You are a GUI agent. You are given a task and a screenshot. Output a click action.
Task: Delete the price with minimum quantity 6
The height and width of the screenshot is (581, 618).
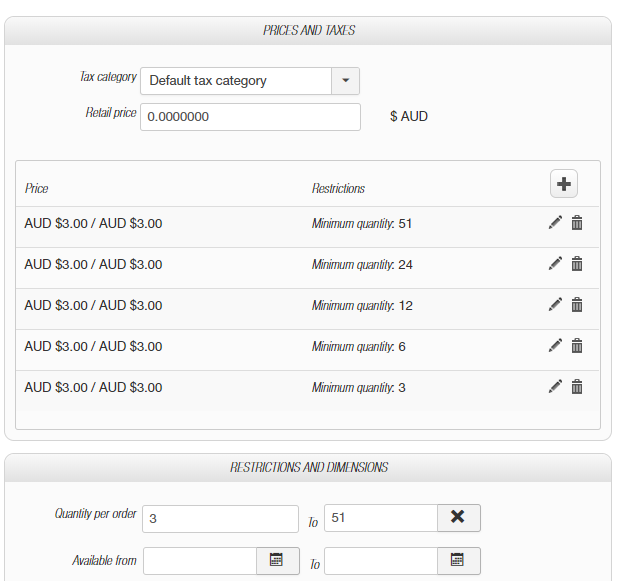point(577,346)
